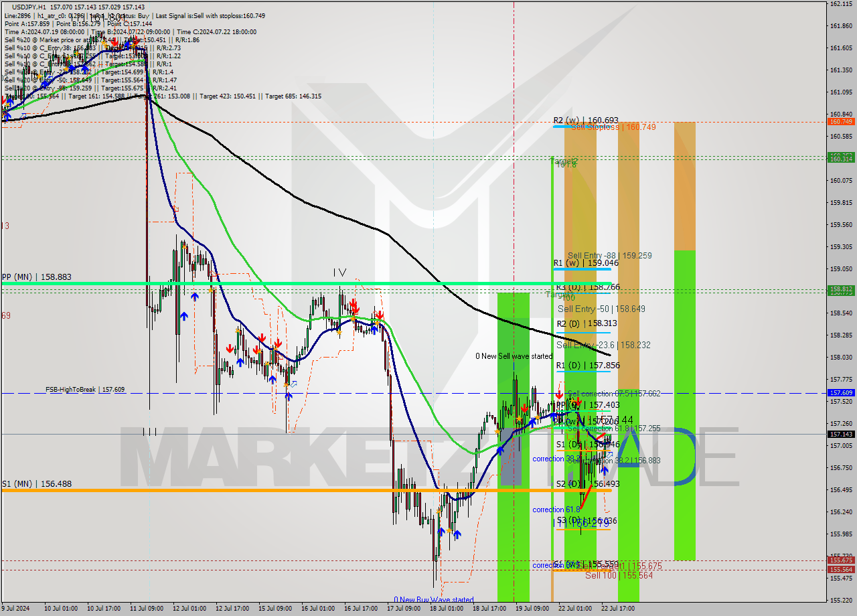The height and width of the screenshot is (616, 857).
Task: Select the 'Sell 100 | 155.564' label
Action: (619, 575)
